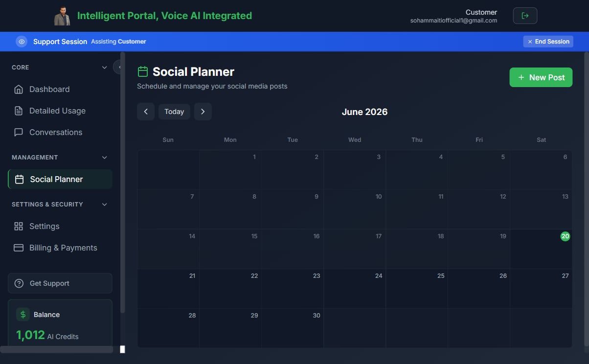
Task: Click the email sohammaitiofficial1@gmail.com
Action: coord(453,21)
